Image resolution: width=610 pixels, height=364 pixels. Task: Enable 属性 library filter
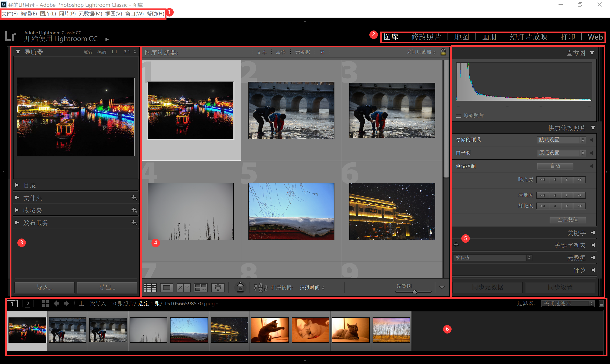click(281, 52)
